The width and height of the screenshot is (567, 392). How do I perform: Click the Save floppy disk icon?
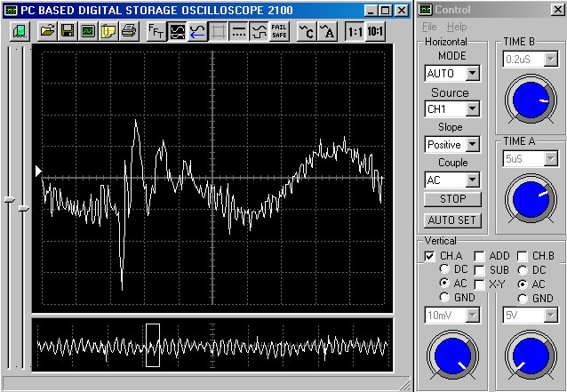[x=68, y=31]
